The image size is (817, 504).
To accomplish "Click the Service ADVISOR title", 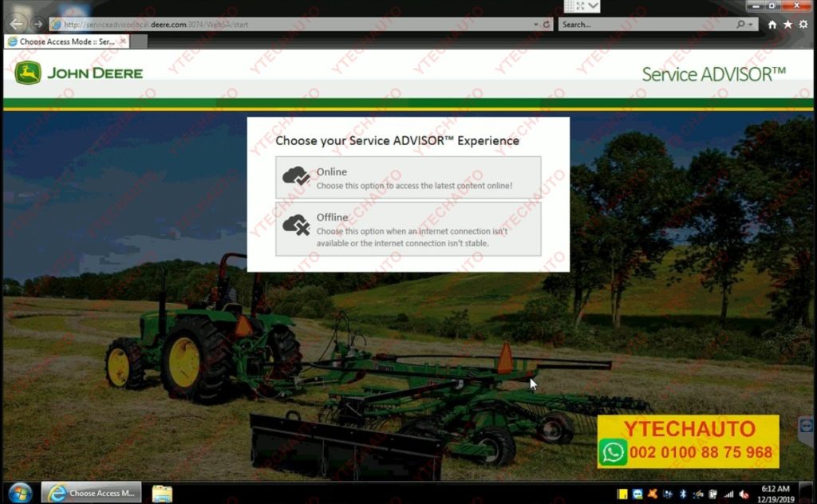I will pos(713,74).
